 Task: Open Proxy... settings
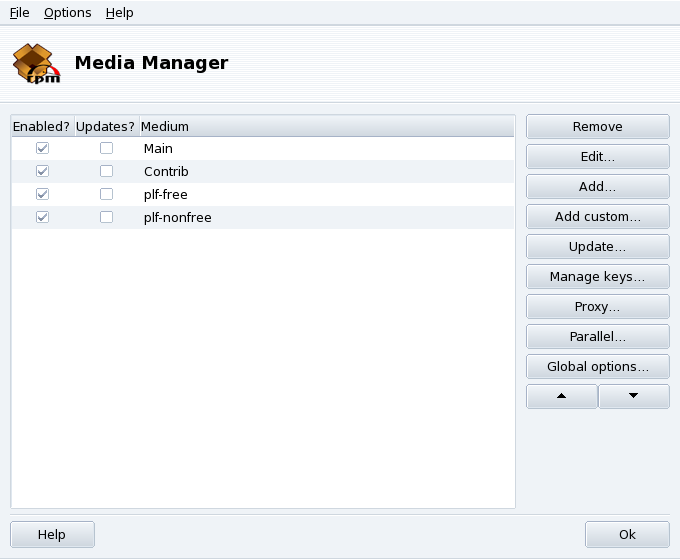click(x=597, y=307)
